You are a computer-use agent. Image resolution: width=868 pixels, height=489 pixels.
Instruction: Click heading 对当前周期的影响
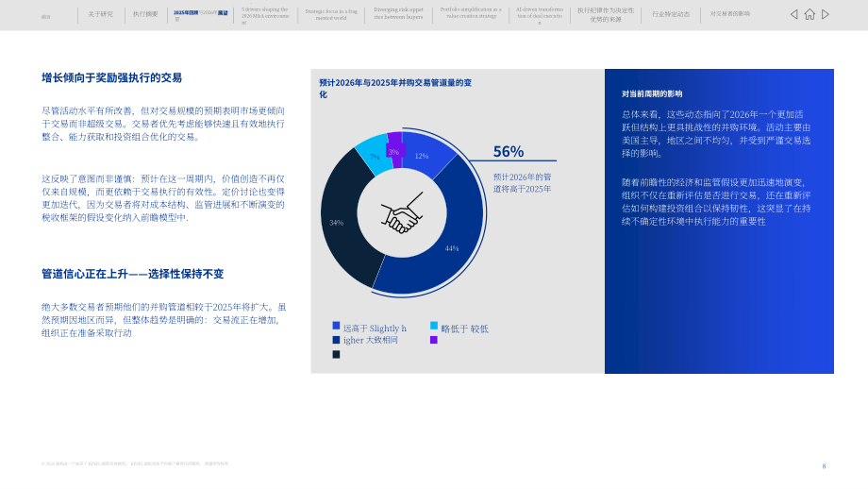652,93
